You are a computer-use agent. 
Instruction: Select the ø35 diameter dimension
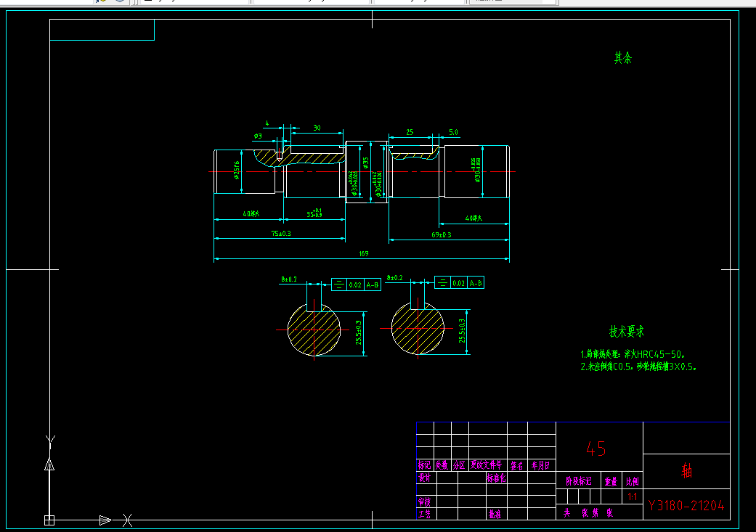coord(365,163)
